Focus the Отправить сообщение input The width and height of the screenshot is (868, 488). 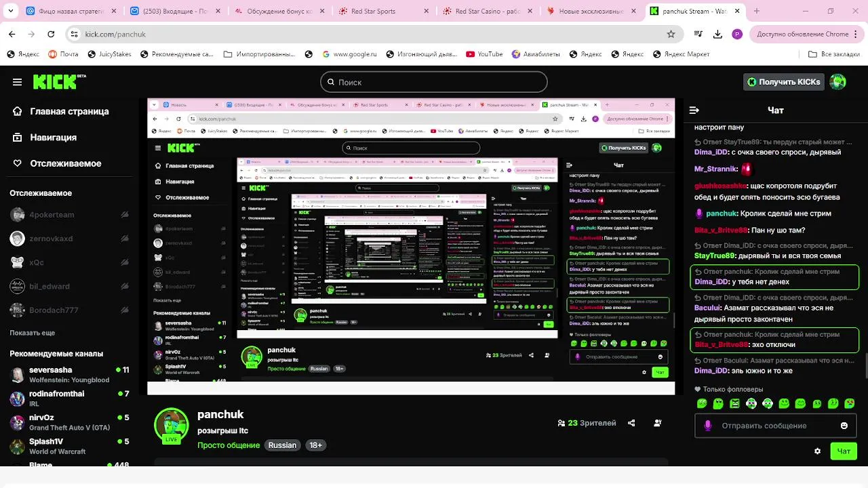pos(776,426)
